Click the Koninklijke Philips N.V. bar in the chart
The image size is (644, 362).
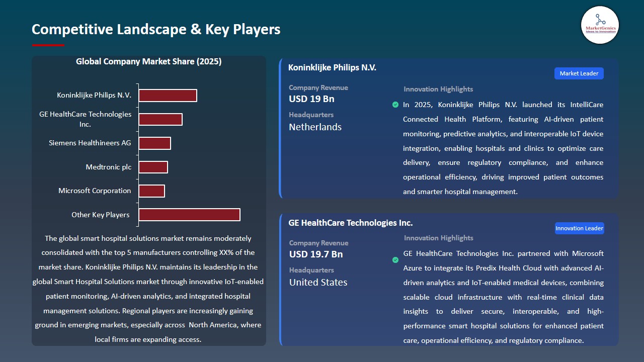tap(168, 95)
